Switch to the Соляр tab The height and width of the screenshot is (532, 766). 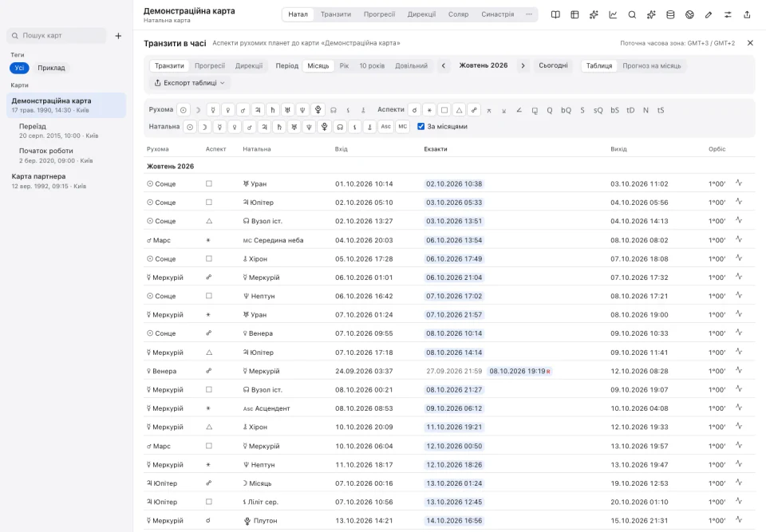tap(458, 14)
